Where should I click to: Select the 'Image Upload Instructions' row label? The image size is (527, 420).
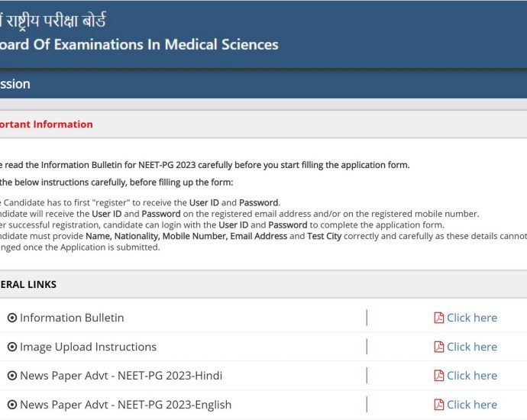[88, 347]
